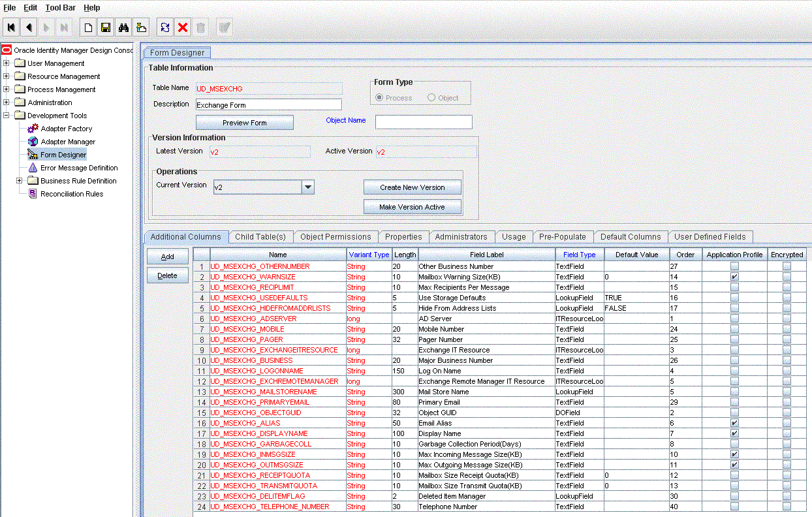The height and width of the screenshot is (517, 812).
Task: Toggle Application Profile for UD_MSEXCHG_DISPLAYNAME
Action: (734, 433)
